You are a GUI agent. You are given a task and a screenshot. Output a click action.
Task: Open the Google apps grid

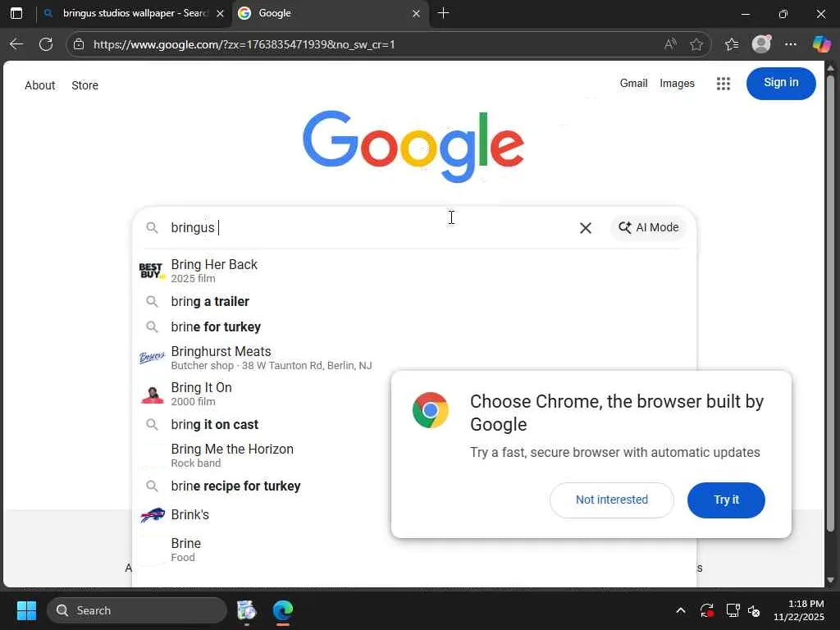coord(724,83)
